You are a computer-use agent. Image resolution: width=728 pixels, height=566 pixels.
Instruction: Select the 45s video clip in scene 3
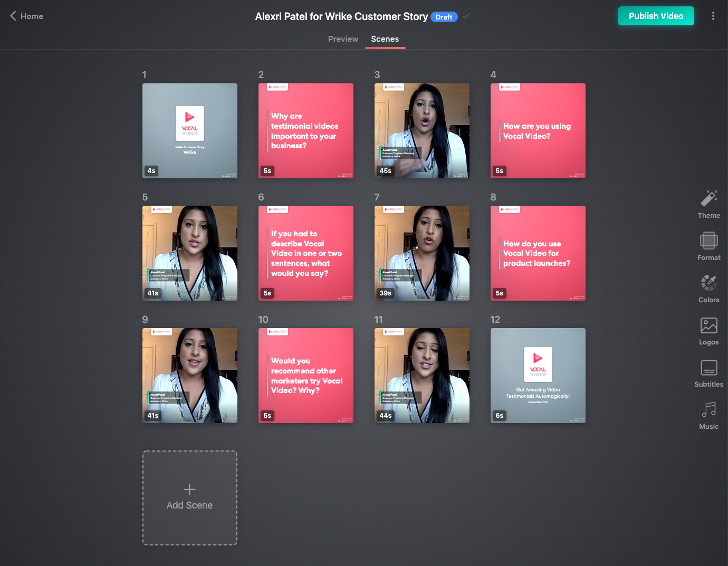tap(422, 131)
